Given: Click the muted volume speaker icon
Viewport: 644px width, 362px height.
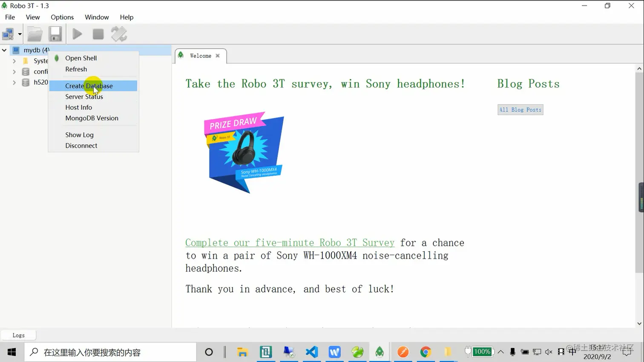Looking at the screenshot, I should 549,352.
